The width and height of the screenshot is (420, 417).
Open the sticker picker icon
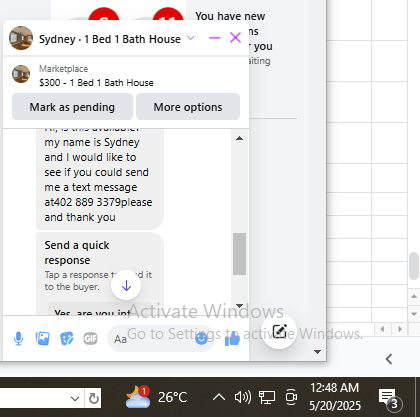(x=66, y=339)
